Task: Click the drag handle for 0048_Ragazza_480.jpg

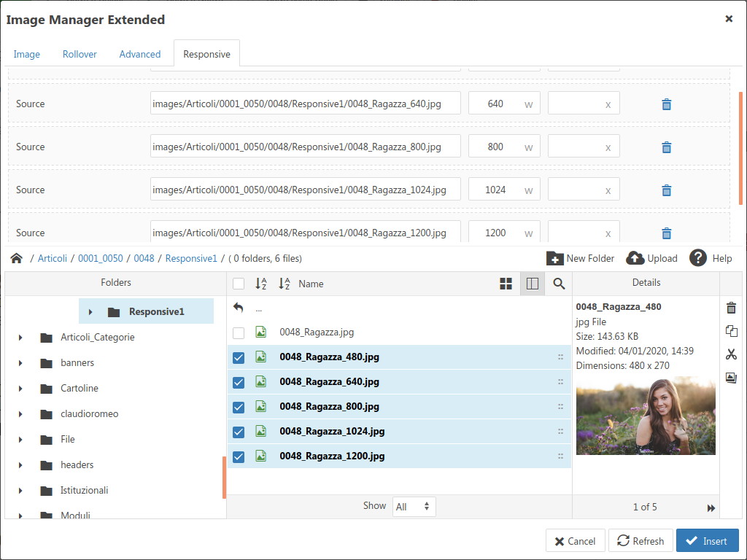Action: tap(561, 357)
